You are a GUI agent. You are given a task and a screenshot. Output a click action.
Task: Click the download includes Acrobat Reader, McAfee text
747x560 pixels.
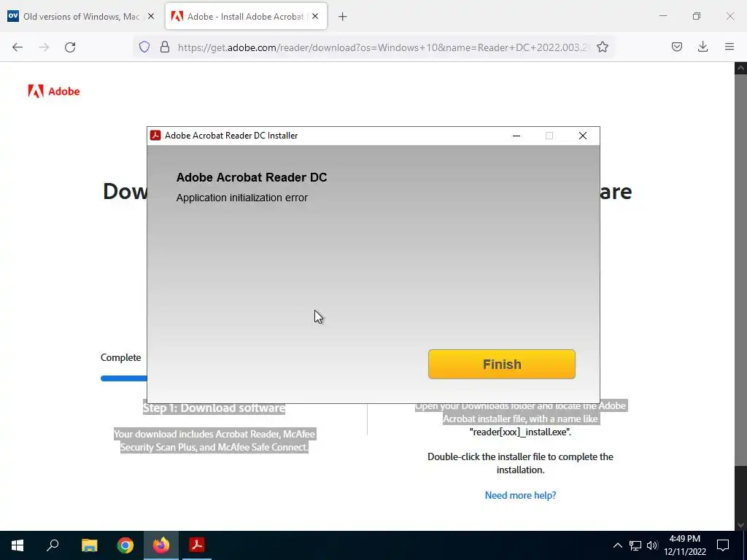(x=214, y=440)
